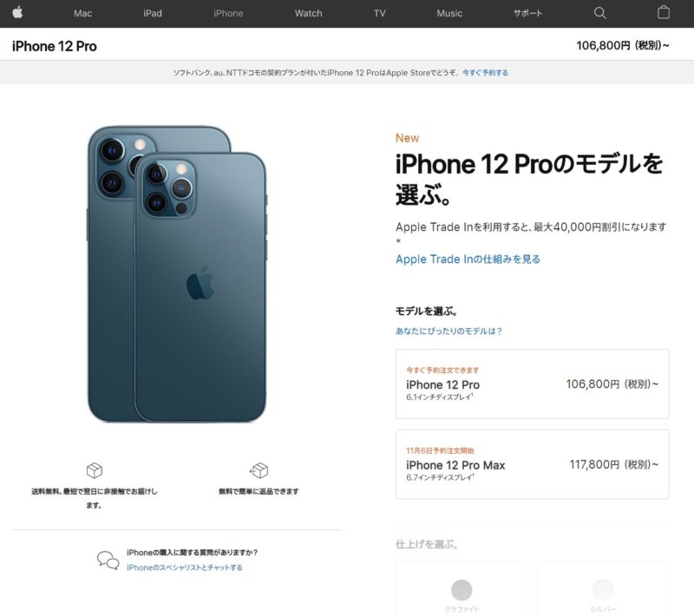Image resolution: width=694 pixels, height=616 pixels.
Task: Open the Watch menu item
Action: (309, 13)
